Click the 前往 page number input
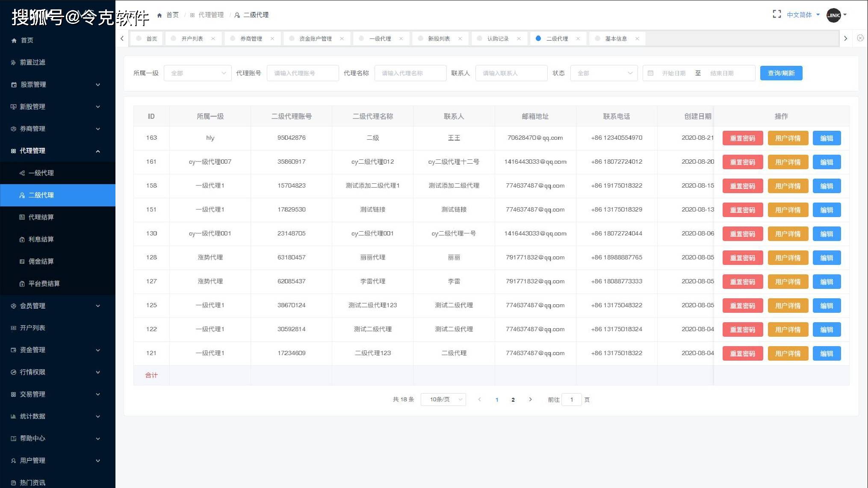The image size is (868, 488). (x=571, y=400)
